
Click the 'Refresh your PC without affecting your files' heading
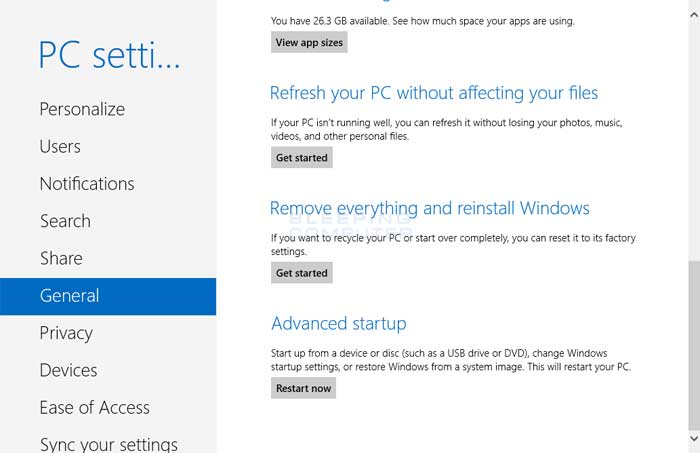click(433, 93)
